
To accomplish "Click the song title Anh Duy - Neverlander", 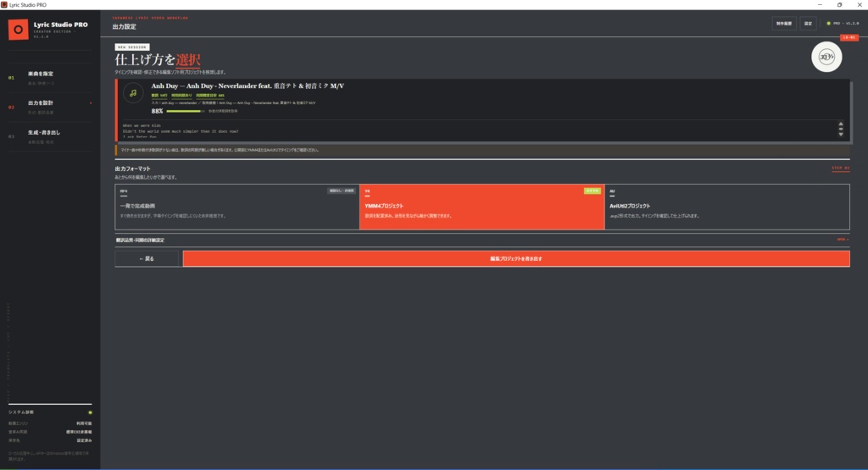I will pyautogui.click(x=248, y=86).
